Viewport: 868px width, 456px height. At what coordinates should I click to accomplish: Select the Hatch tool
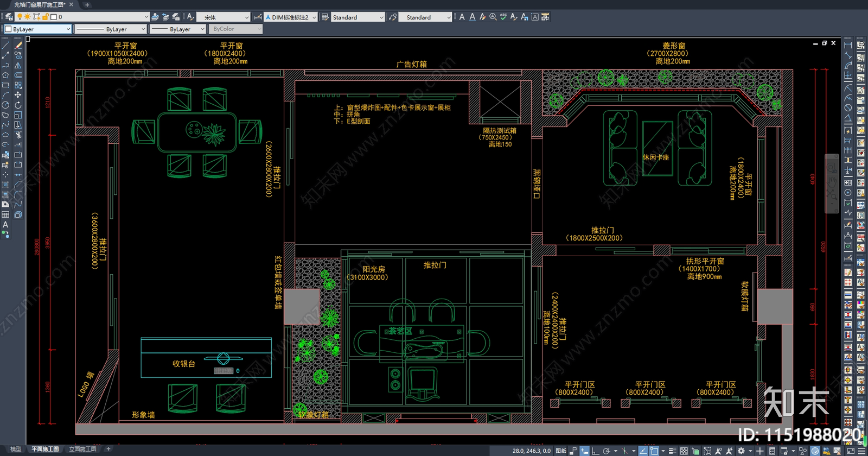[5, 185]
